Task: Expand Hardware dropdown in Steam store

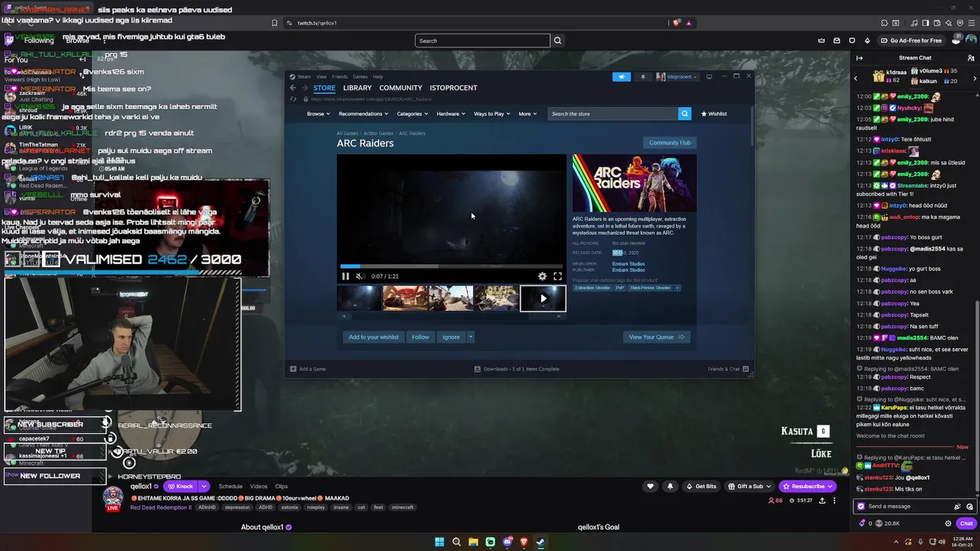Action: [x=451, y=114]
